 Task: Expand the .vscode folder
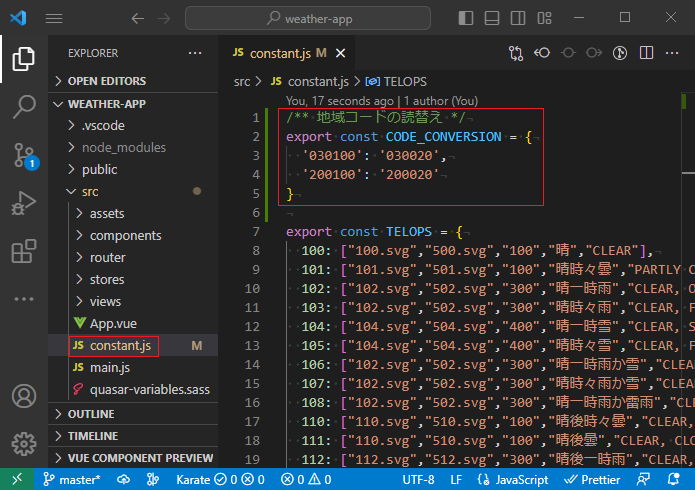133,125
